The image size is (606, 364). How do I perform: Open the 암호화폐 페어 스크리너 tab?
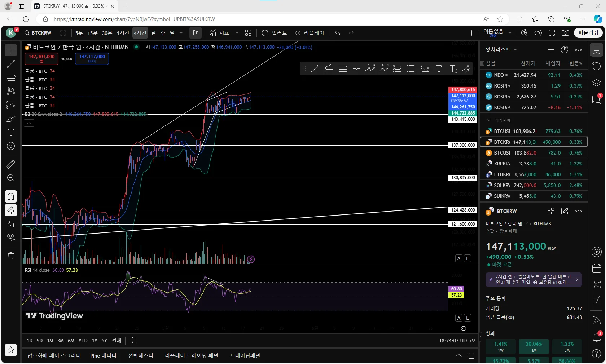(x=54, y=355)
